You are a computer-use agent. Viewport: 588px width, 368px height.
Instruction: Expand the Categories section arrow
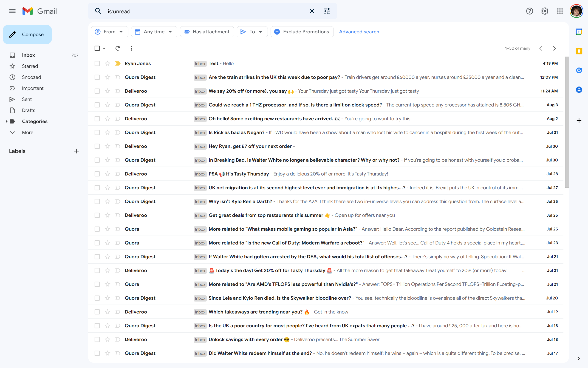point(7,121)
